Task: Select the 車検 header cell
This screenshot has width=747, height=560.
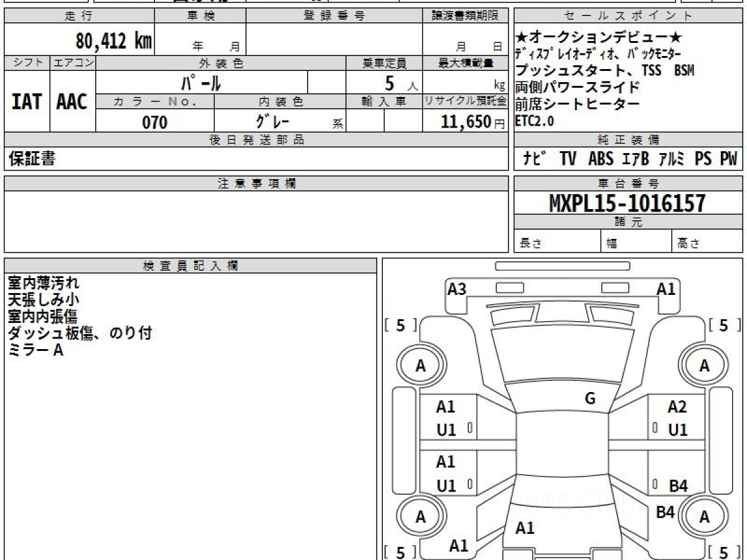Action: [x=200, y=16]
